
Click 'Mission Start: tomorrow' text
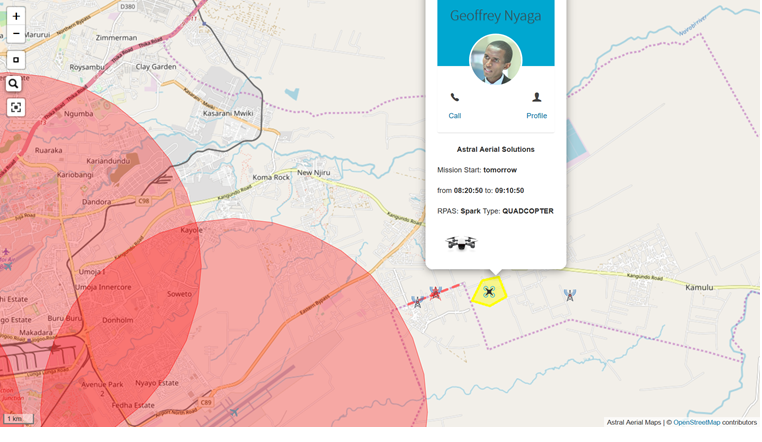point(477,170)
